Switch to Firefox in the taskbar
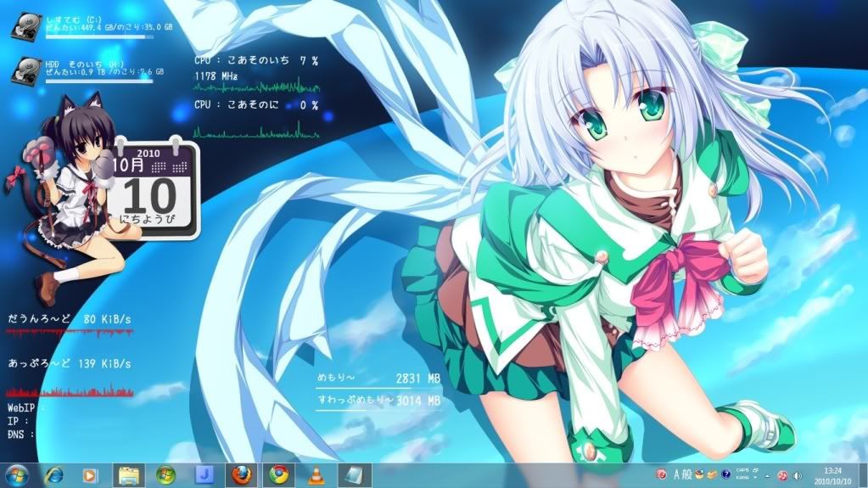 point(241,475)
